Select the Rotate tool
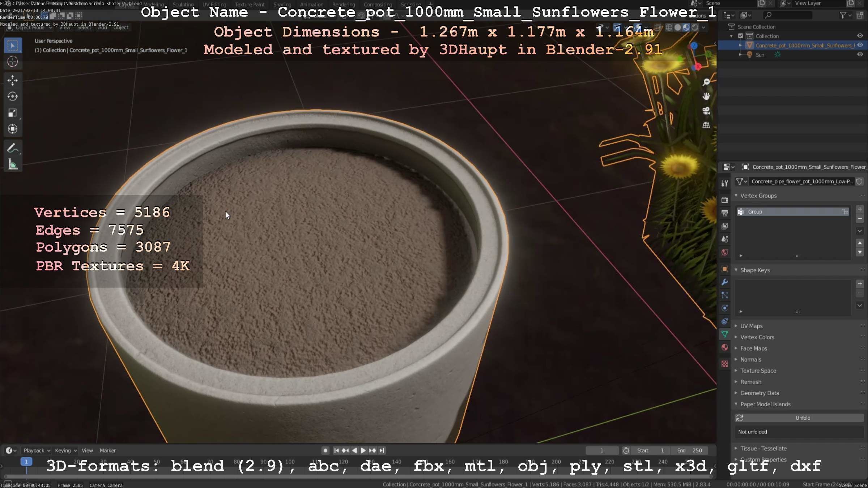The width and height of the screenshot is (868, 488). [13, 97]
